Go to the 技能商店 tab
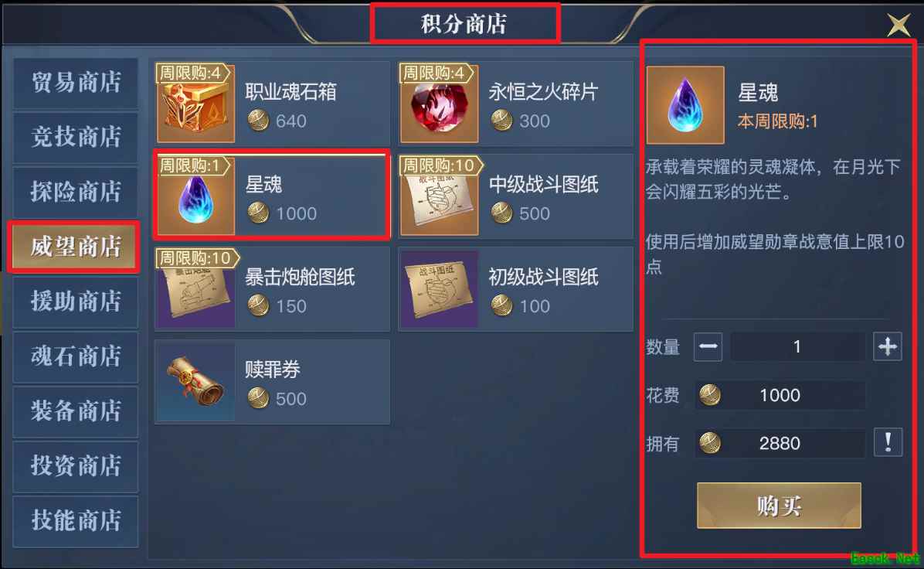The width and height of the screenshot is (924, 569). point(76,521)
